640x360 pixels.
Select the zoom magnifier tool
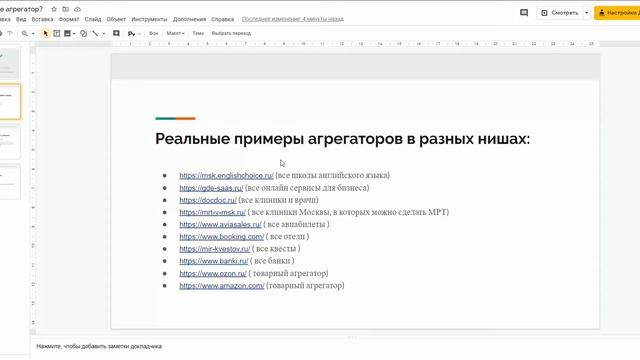click(x=25, y=33)
